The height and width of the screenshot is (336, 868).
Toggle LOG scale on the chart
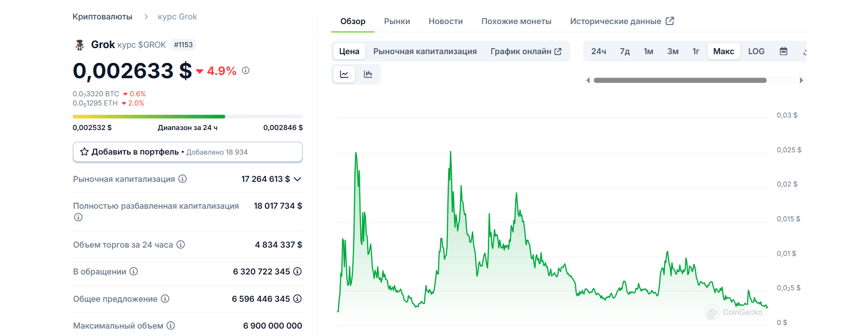(757, 51)
